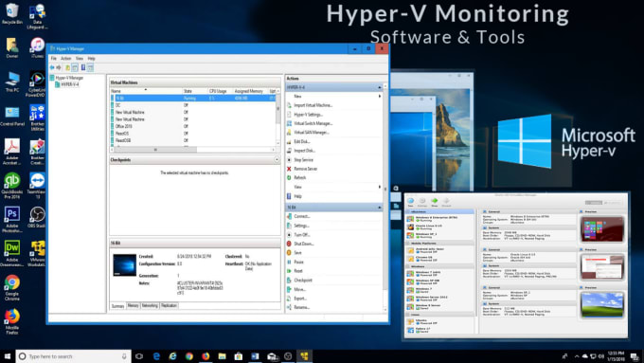Image resolution: width=644 pixels, height=363 pixels.
Task: Click the VM preview thumbnail in details
Action: click(124, 264)
